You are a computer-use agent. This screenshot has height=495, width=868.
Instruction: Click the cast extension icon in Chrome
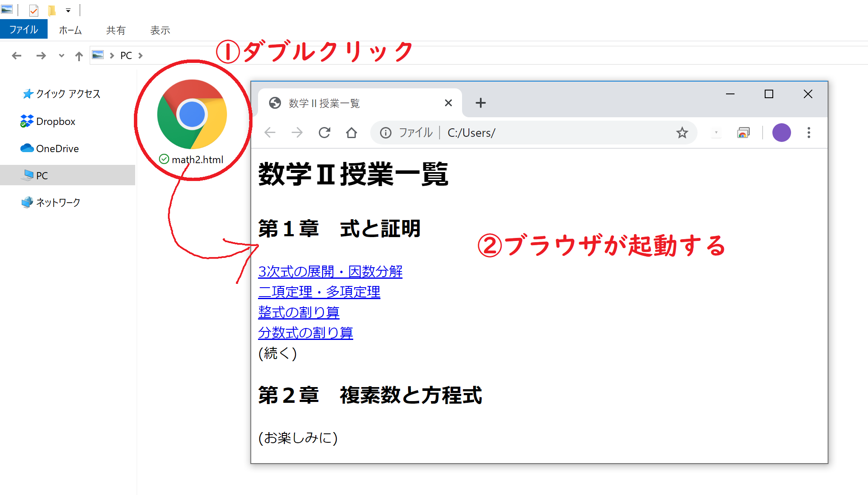(x=743, y=133)
